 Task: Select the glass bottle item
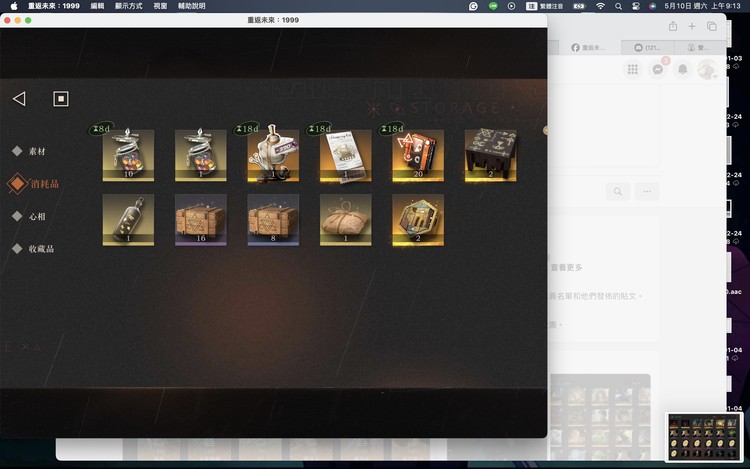pyautogui.click(x=128, y=220)
